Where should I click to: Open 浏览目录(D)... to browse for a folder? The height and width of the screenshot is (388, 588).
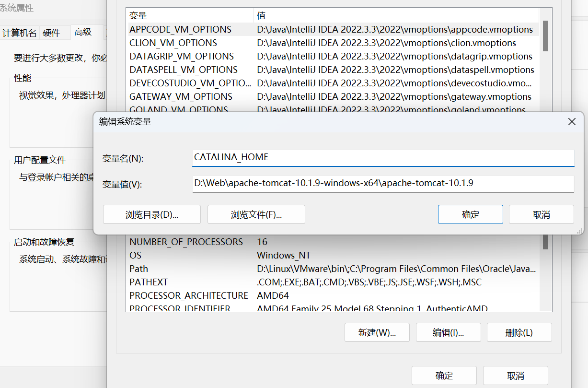[x=152, y=214]
